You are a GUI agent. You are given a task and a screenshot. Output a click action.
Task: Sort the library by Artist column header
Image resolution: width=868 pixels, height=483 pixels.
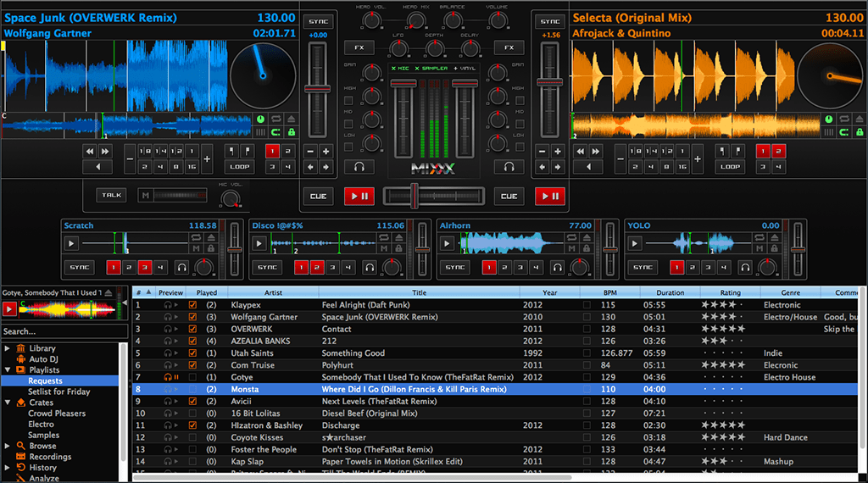pos(273,292)
